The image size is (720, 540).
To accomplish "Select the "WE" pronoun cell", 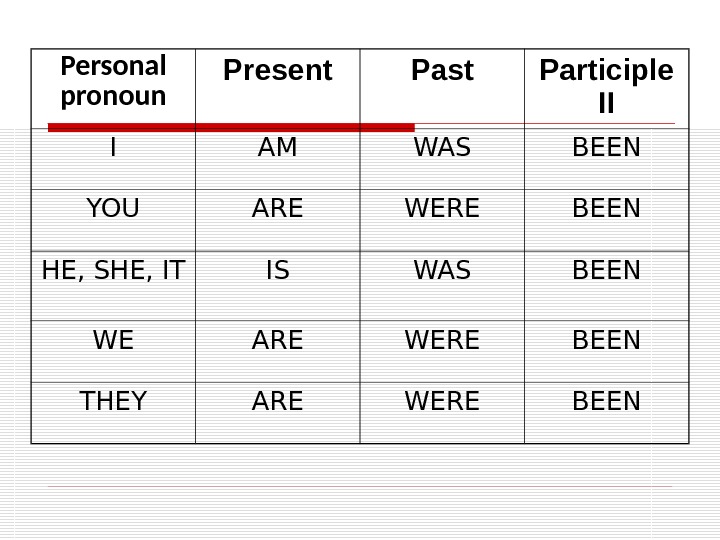I will [113, 340].
